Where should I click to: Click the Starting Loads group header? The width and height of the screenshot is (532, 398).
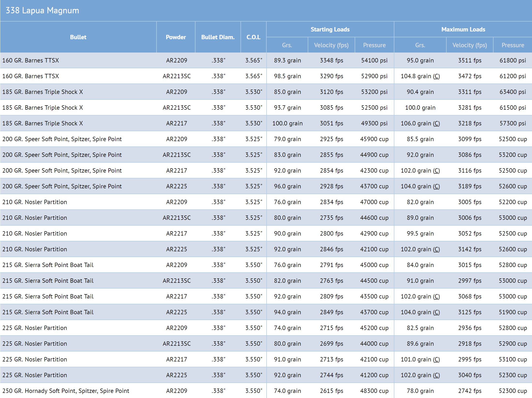pyautogui.click(x=330, y=29)
